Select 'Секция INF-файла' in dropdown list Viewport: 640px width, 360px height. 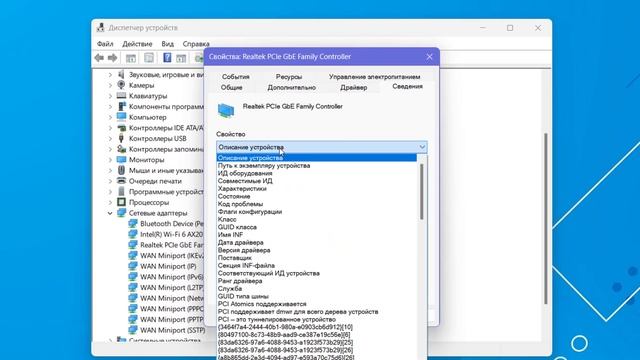click(316, 266)
